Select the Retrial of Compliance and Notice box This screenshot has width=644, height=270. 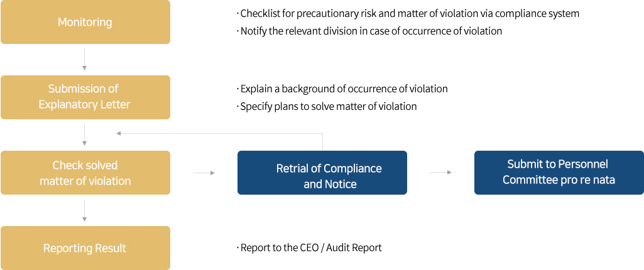click(322, 172)
